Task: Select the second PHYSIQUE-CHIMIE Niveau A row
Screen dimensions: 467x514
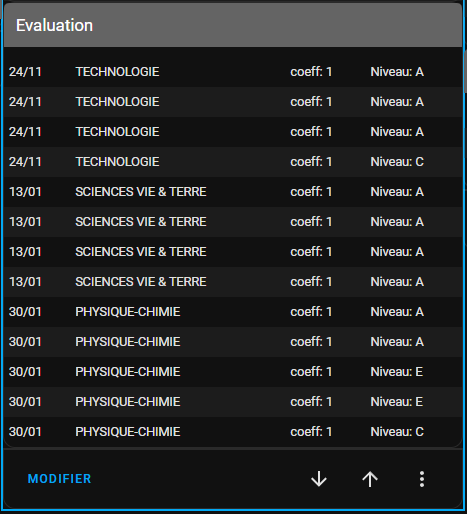Action: click(233, 342)
